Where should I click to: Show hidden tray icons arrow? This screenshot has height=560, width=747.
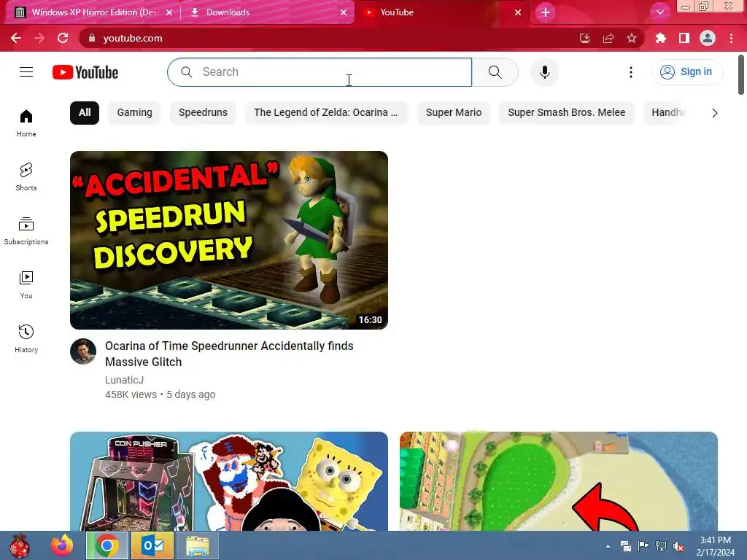[x=608, y=546]
